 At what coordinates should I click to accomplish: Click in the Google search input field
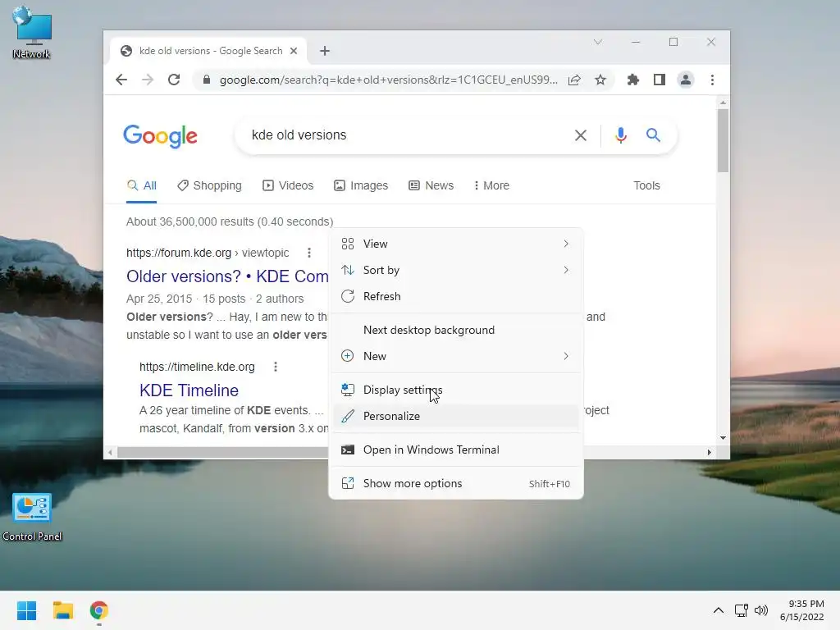click(x=407, y=135)
